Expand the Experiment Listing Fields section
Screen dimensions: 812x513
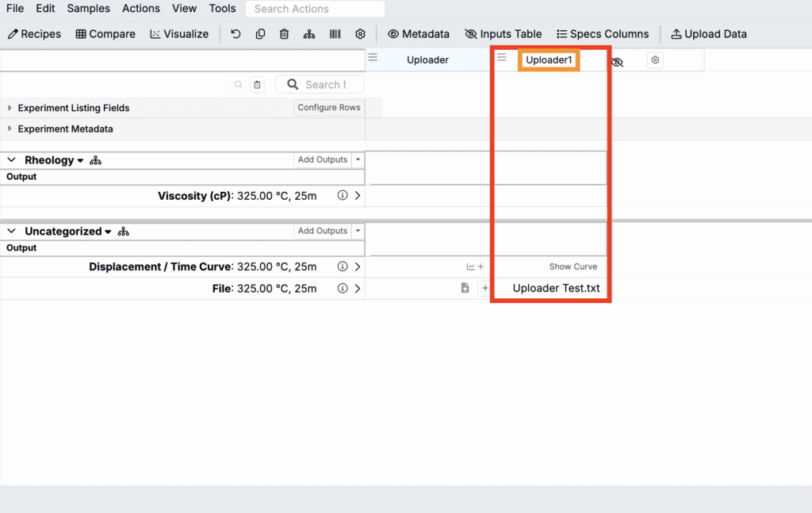coord(10,108)
